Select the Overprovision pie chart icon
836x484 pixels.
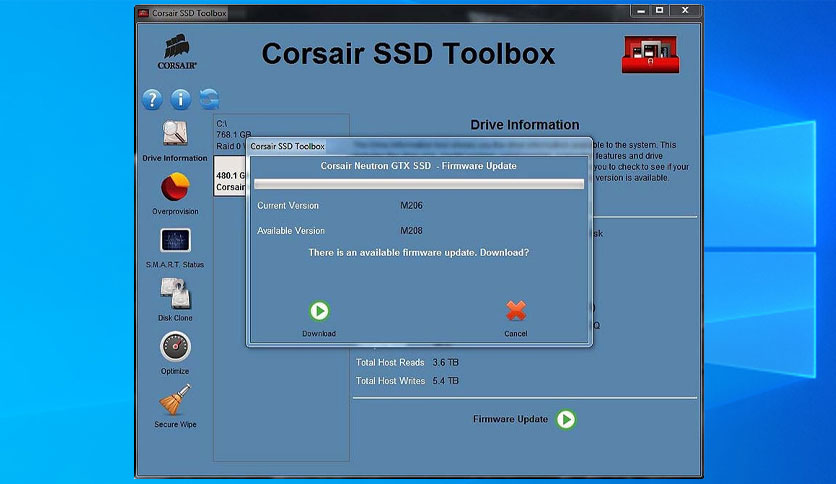pos(175,187)
